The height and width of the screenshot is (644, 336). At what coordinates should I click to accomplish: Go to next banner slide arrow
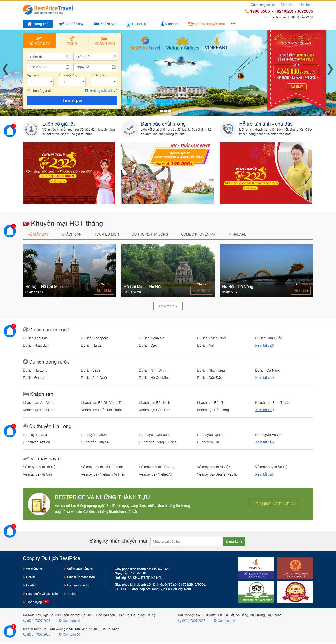pyautogui.click(x=330, y=69)
